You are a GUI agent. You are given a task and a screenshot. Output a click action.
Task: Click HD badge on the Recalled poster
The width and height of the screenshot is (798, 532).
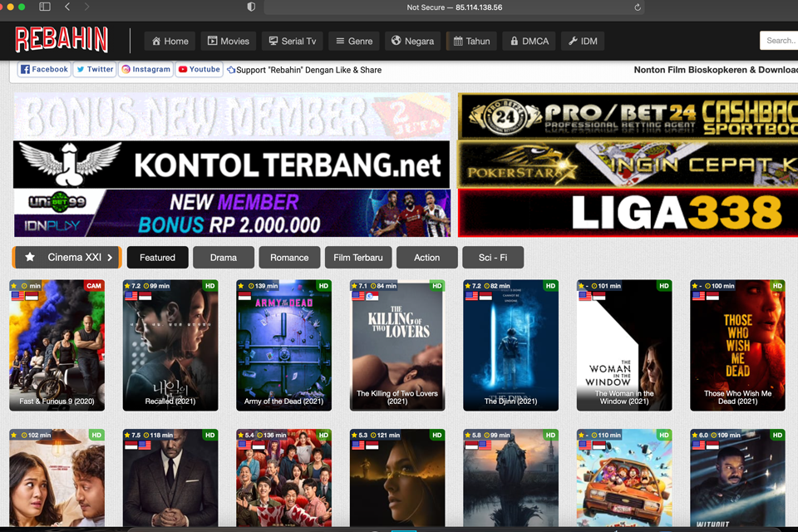pos(210,286)
